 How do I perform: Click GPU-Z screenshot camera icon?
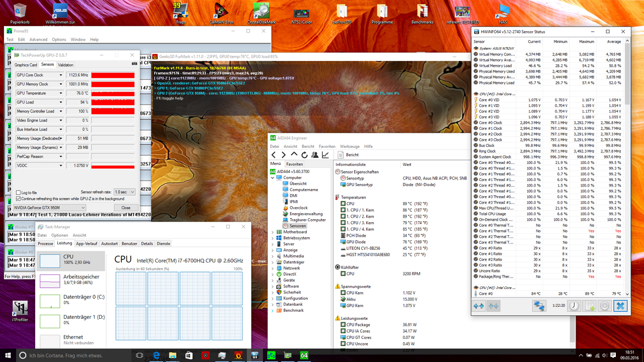[x=134, y=64]
